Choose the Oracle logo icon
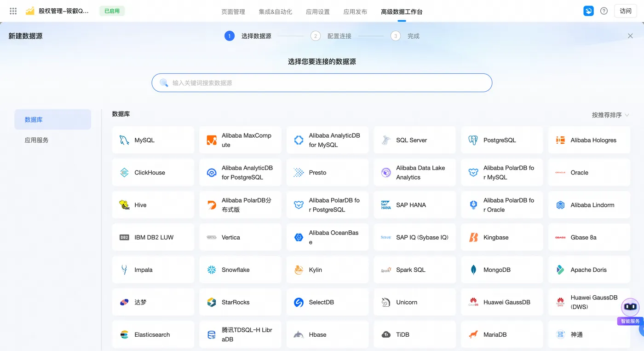 pos(560,173)
